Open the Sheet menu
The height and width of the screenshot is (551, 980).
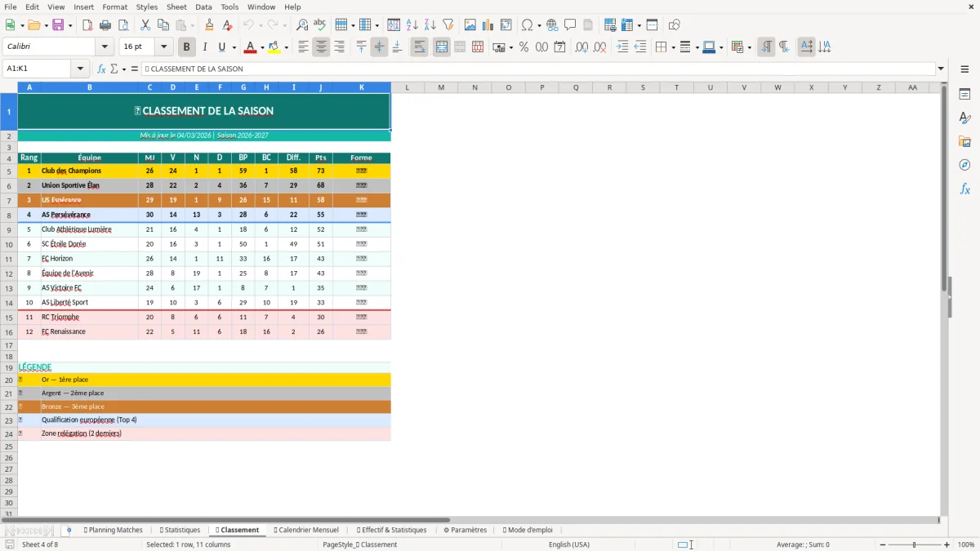(176, 7)
